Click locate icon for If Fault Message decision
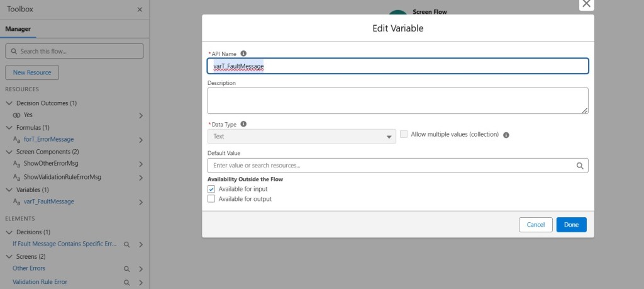This screenshot has width=644, height=289. pyautogui.click(x=126, y=244)
